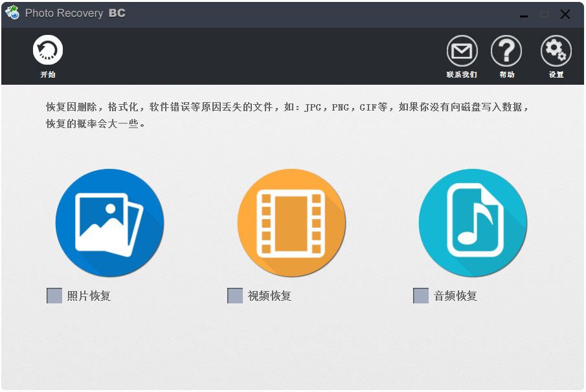Image resolution: width=586 pixels, height=392 pixels.
Task: Open settings via the gear icon
Action: point(556,50)
